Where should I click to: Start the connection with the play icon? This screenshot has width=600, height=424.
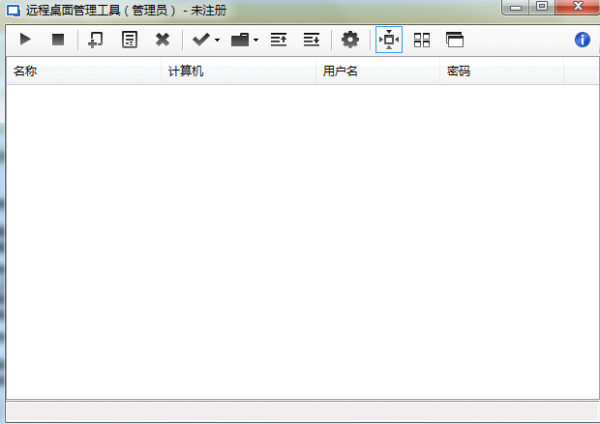pyautogui.click(x=25, y=39)
